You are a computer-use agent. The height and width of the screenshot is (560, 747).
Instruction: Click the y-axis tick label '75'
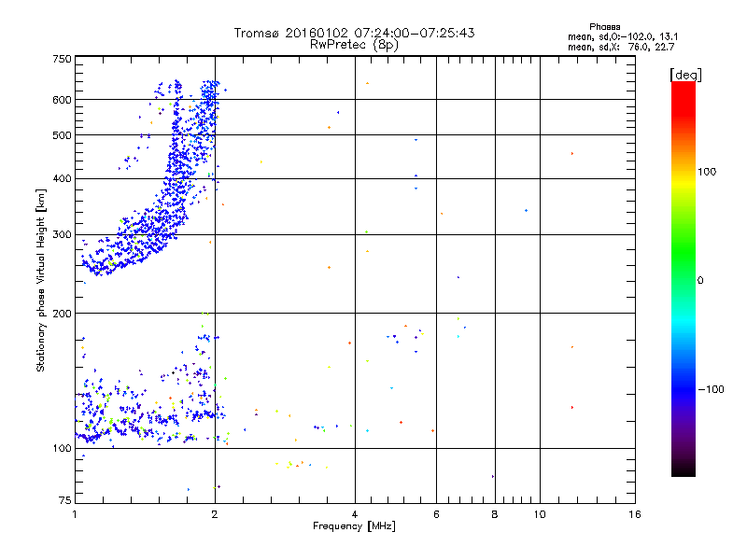coord(65,500)
